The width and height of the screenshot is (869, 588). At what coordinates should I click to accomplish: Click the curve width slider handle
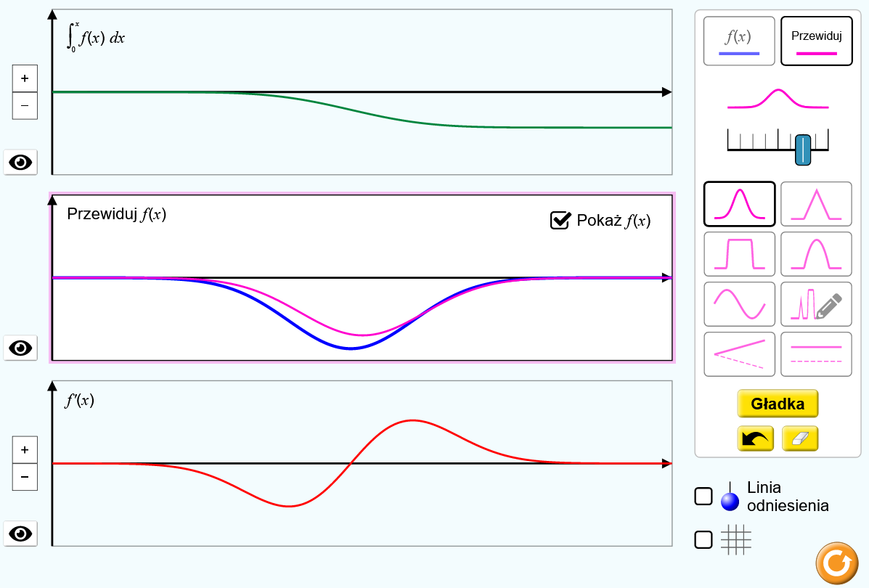[802, 149]
